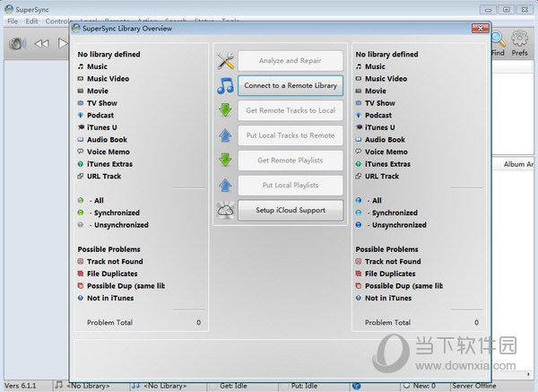The height and width of the screenshot is (392, 538).
Task: Open the Edit menu in main window
Action: coord(31,22)
